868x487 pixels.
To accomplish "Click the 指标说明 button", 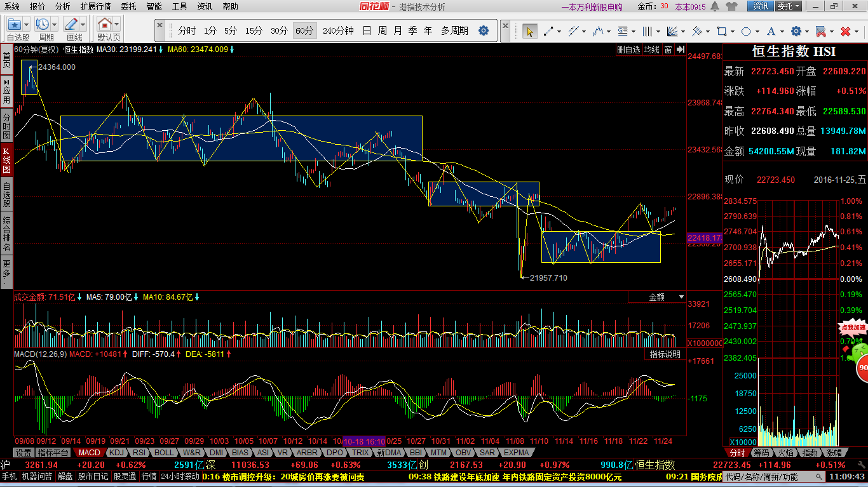I will [x=665, y=354].
